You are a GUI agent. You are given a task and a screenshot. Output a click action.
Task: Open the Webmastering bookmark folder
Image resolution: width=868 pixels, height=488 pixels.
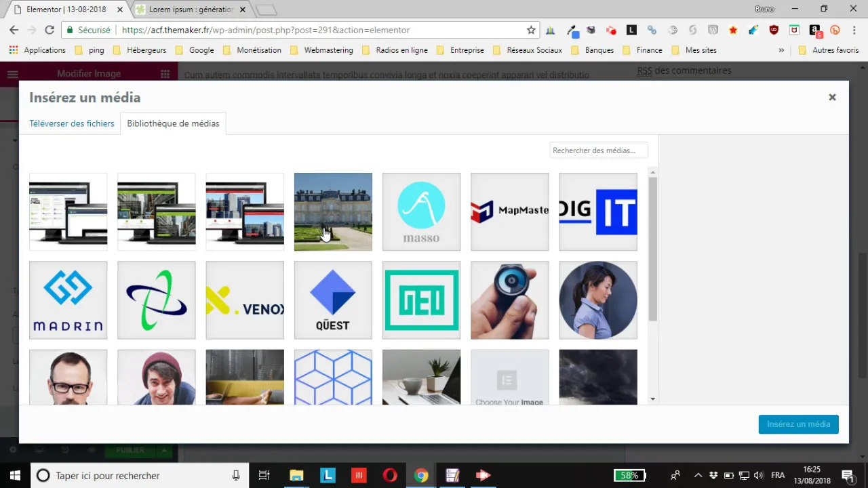[x=321, y=50]
